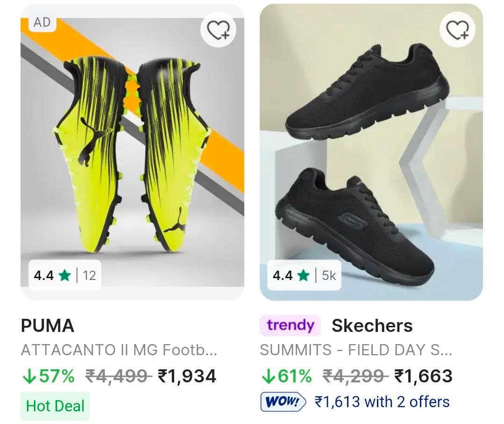The height and width of the screenshot is (424, 504).
Task: Tap the Hot Deal tag
Action: [x=55, y=406]
